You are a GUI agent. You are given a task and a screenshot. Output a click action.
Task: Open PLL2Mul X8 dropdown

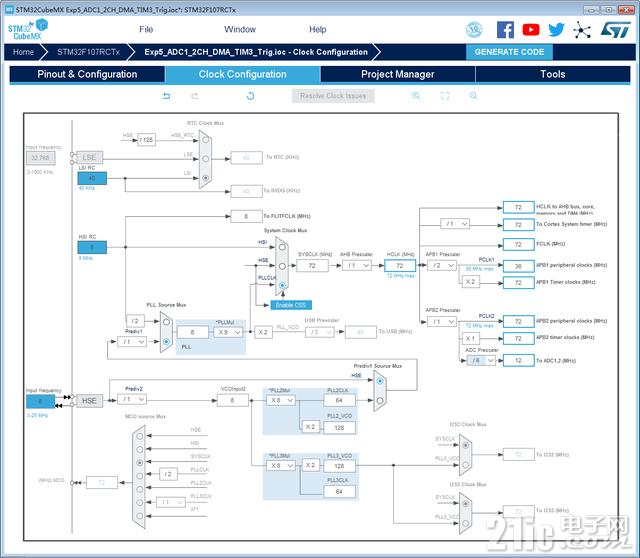(281, 400)
